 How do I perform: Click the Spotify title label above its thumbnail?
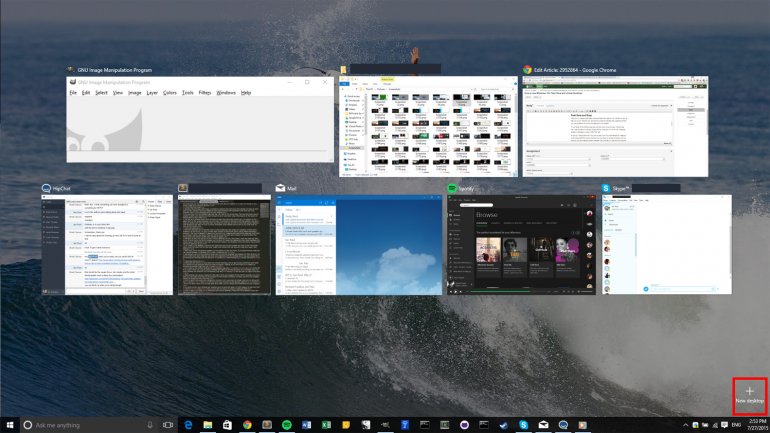[x=466, y=189]
